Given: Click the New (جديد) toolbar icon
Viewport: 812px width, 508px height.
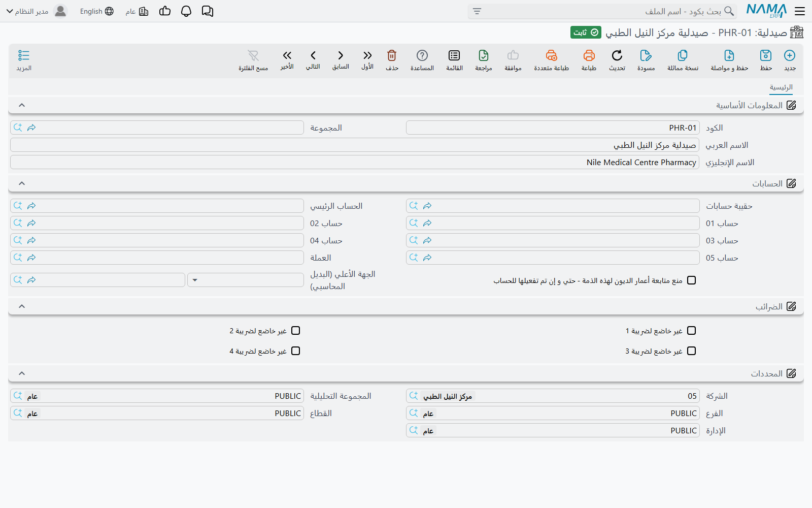Looking at the screenshot, I should pyautogui.click(x=790, y=55).
